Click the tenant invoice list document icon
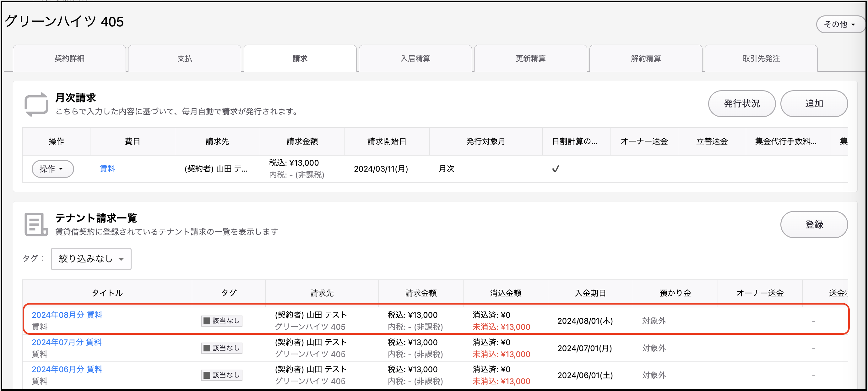The width and height of the screenshot is (868, 391). pos(36,224)
